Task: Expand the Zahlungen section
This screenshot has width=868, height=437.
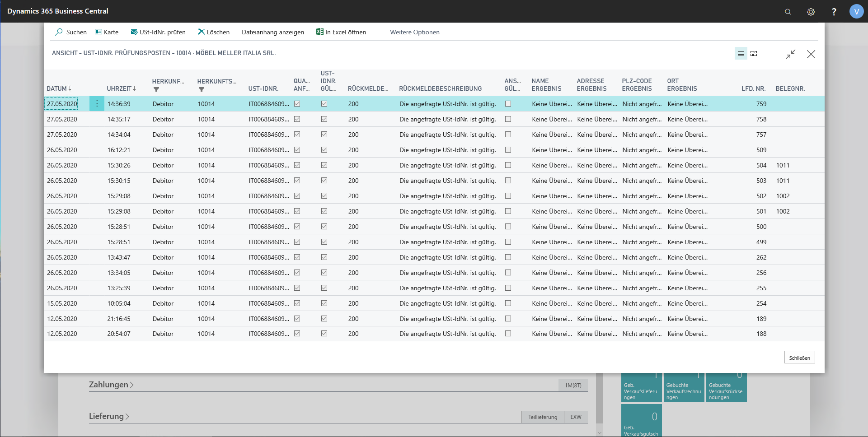Action: (111, 385)
